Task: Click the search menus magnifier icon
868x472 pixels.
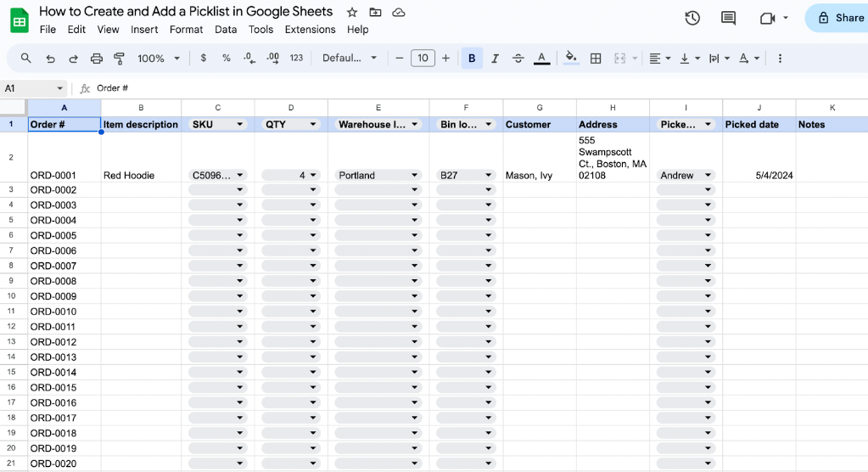Action: (26, 59)
